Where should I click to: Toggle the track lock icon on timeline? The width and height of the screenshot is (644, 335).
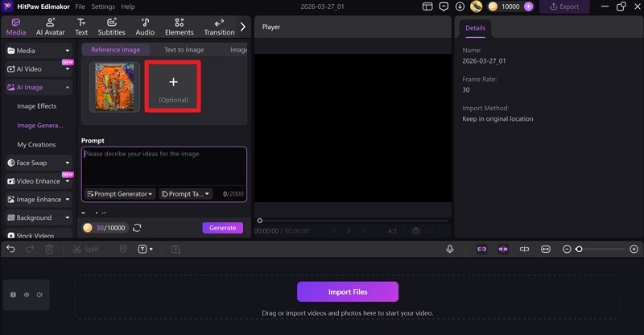[13, 295]
